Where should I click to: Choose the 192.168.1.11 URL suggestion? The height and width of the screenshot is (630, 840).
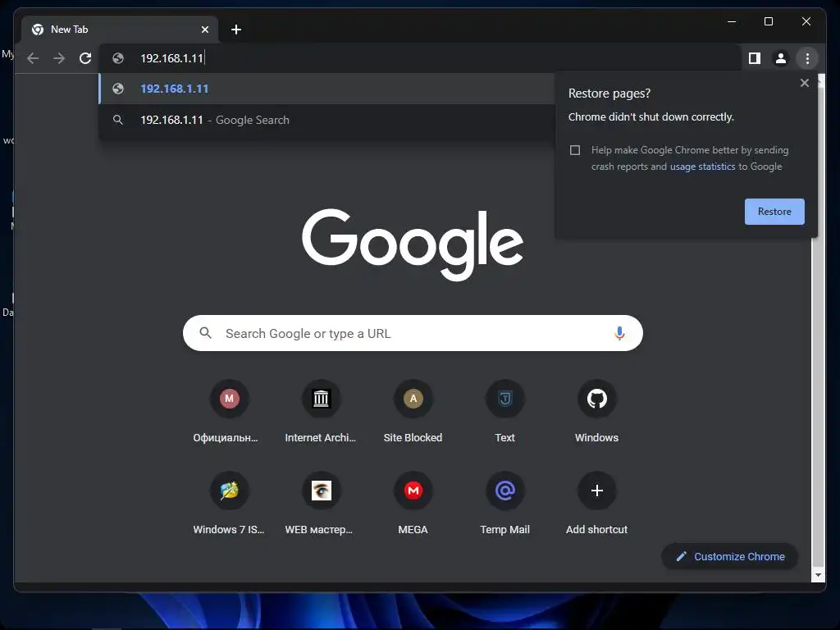[326, 89]
